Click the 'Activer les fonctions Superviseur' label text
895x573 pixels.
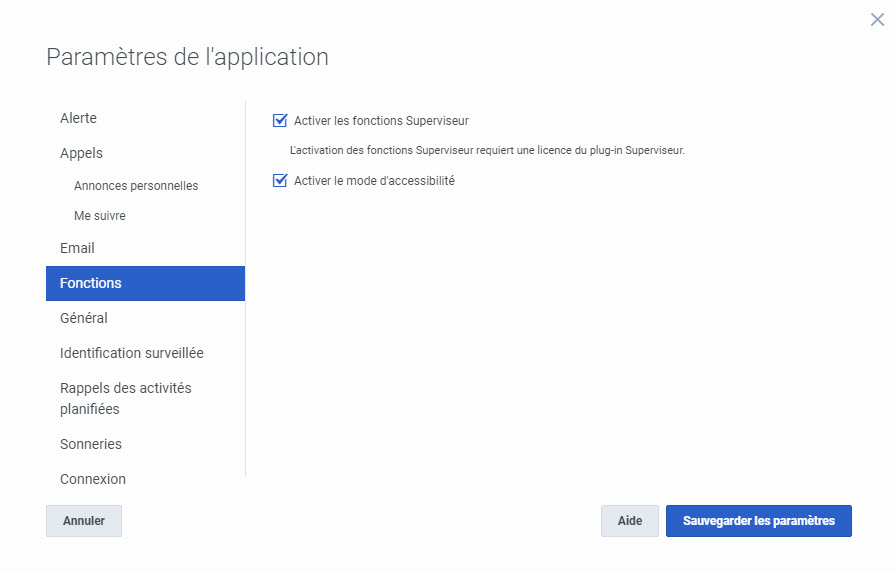point(381,121)
